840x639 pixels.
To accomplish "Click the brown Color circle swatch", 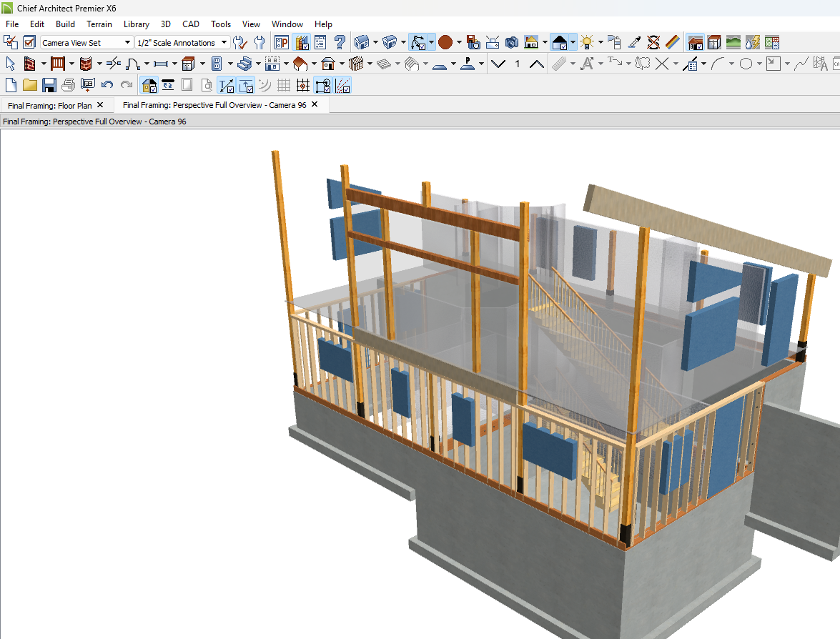I will pyautogui.click(x=445, y=42).
